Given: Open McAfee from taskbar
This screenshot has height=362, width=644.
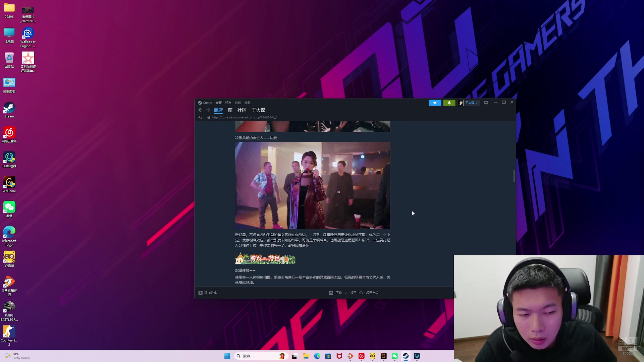Looking at the screenshot, I should (339, 356).
